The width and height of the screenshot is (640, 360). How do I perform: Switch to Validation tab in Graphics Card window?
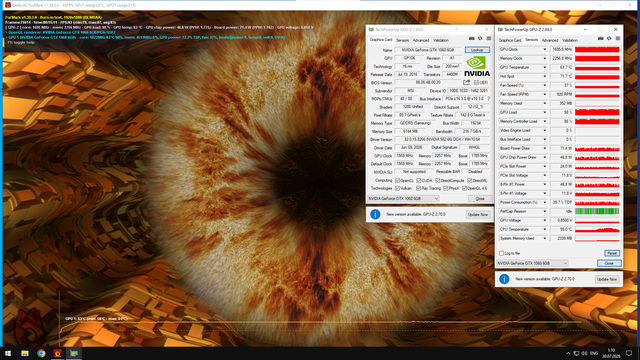(x=441, y=40)
